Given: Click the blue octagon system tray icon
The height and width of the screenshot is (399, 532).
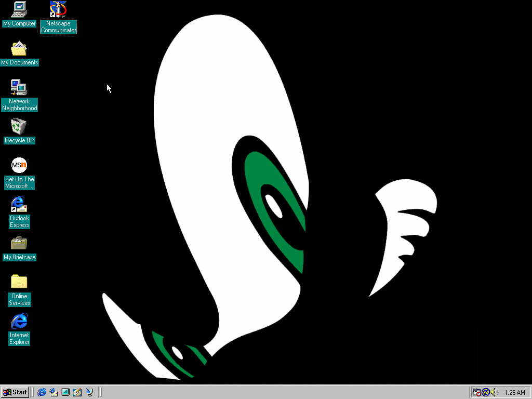Looking at the screenshot, I should tap(485, 392).
